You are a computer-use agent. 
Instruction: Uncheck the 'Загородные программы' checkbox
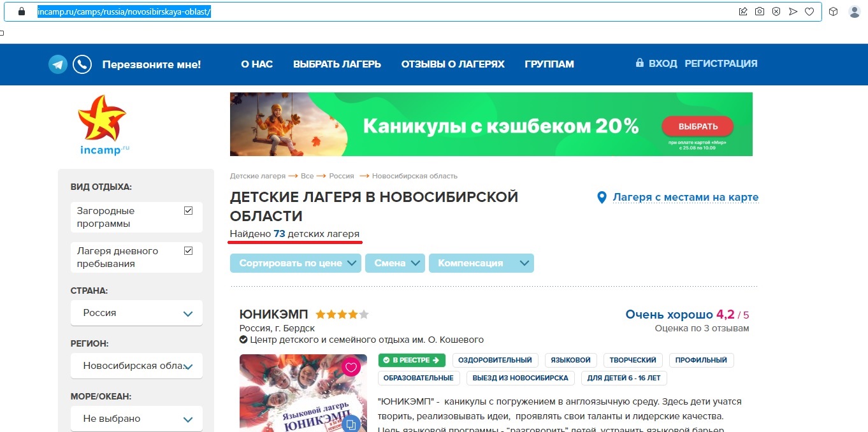(187, 210)
